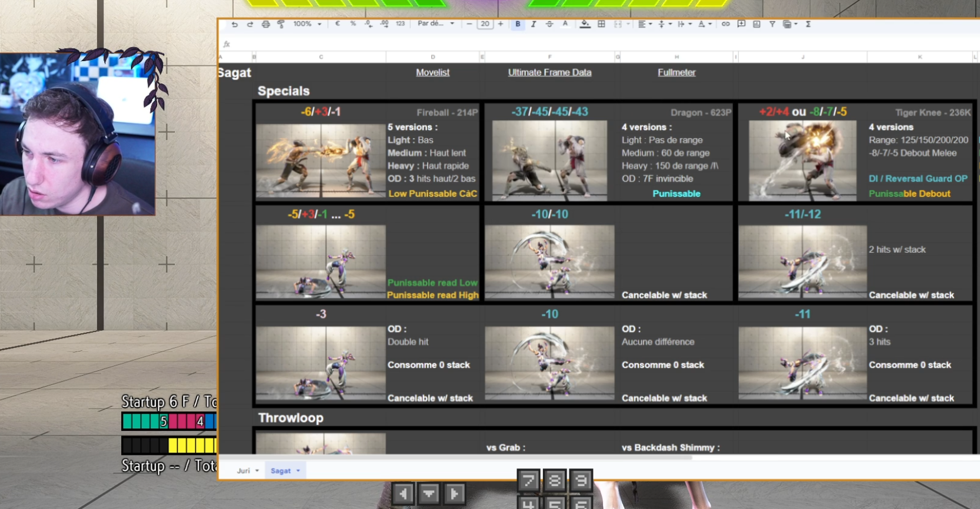Select column C header
The width and height of the screenshot is (980, 509).
[321, 57]
